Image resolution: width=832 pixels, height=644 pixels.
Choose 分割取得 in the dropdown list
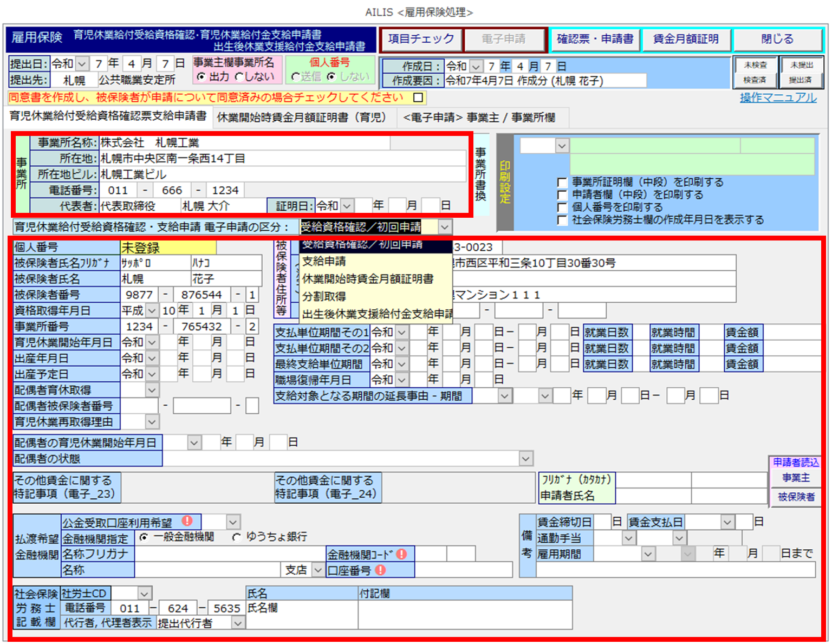pyautogui.click(x=324, y=296)
